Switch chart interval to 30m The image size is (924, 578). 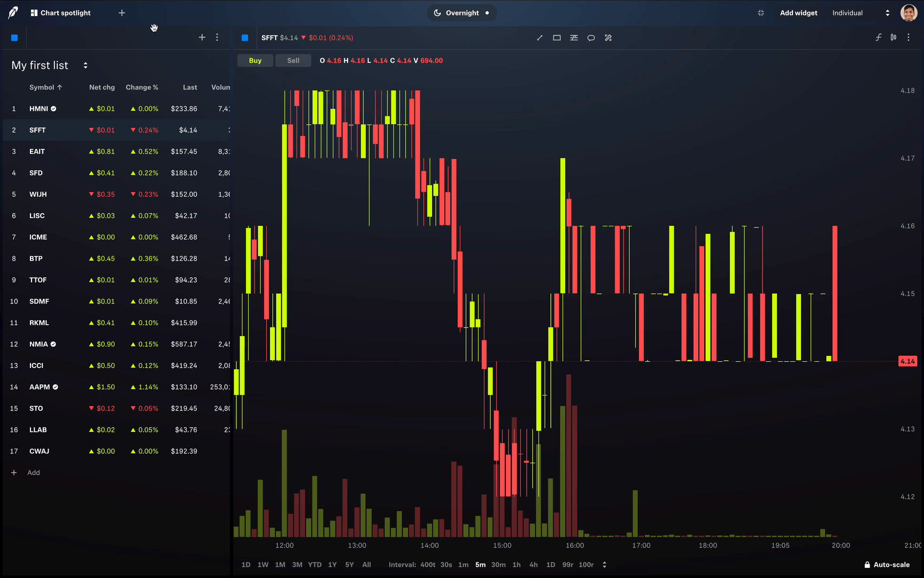(498, 565)
